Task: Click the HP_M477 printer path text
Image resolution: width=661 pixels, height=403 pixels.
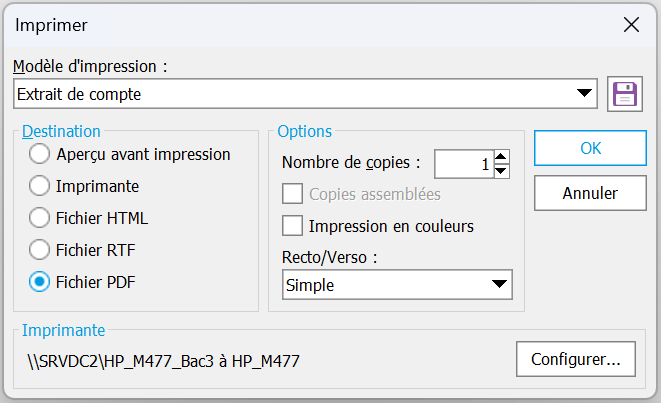Action: [x=164, y=358]
